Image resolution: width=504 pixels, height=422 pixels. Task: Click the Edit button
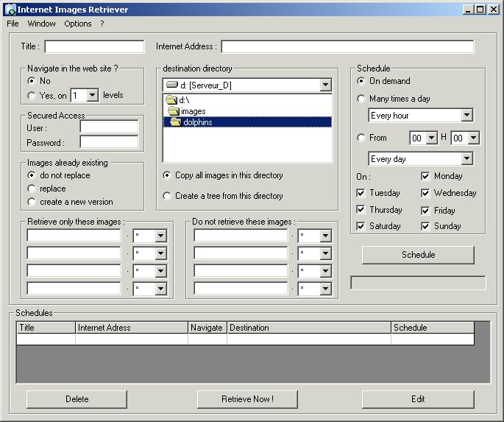point(418,399)
